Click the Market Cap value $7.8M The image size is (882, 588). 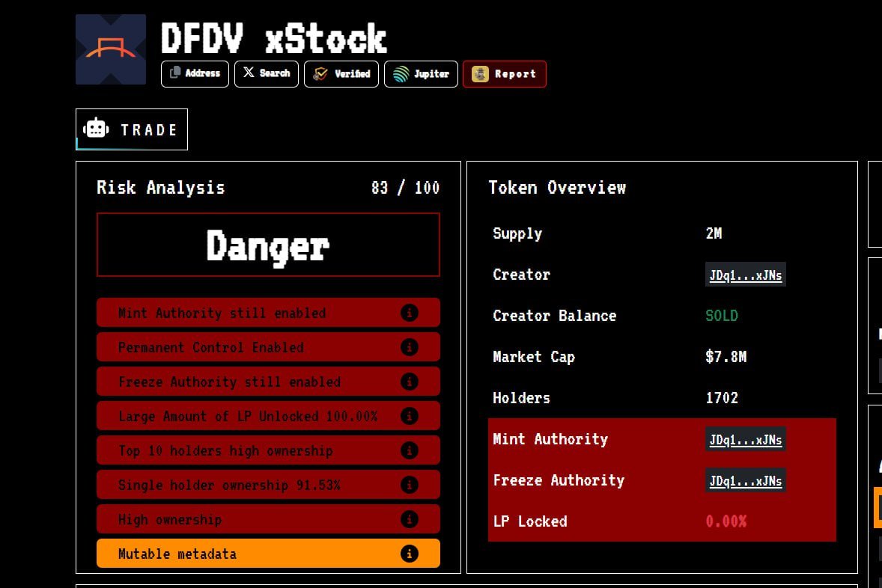(x=726, y=356)
